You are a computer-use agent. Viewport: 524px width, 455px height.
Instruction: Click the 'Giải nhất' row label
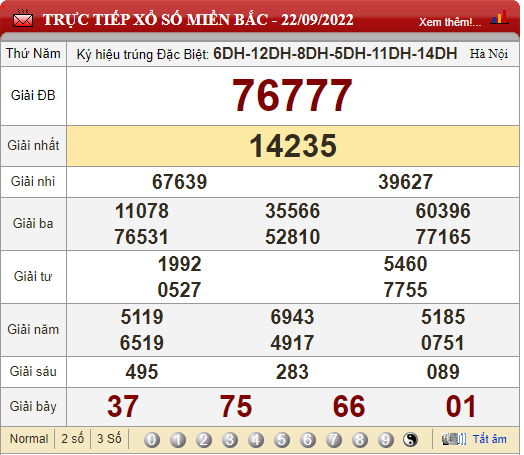33,146
